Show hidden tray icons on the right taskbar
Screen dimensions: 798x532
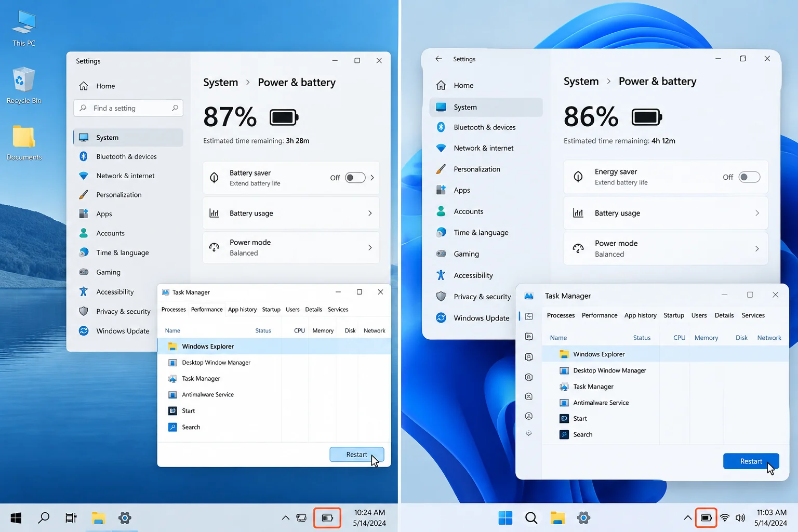coord(687,517)
